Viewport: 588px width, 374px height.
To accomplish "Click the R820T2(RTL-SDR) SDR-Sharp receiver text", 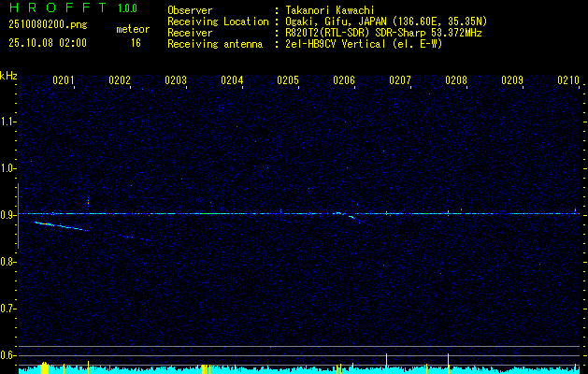I will click(383, 33).
